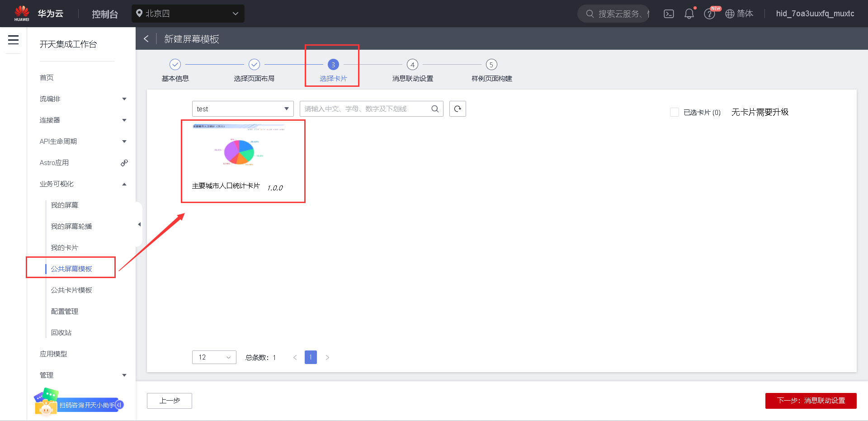Go to the previous page arrow
The image size is (868, 421).
click(x=295, y=357)
